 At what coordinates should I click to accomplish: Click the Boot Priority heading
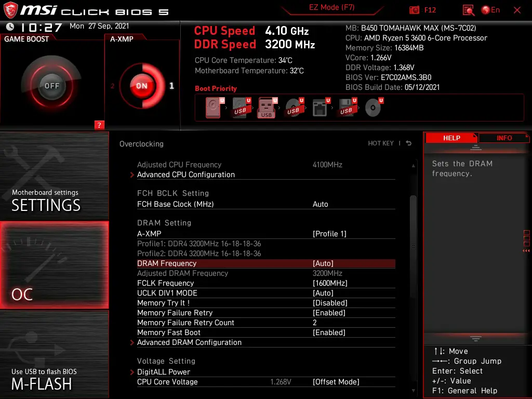(x=216, y=88)
